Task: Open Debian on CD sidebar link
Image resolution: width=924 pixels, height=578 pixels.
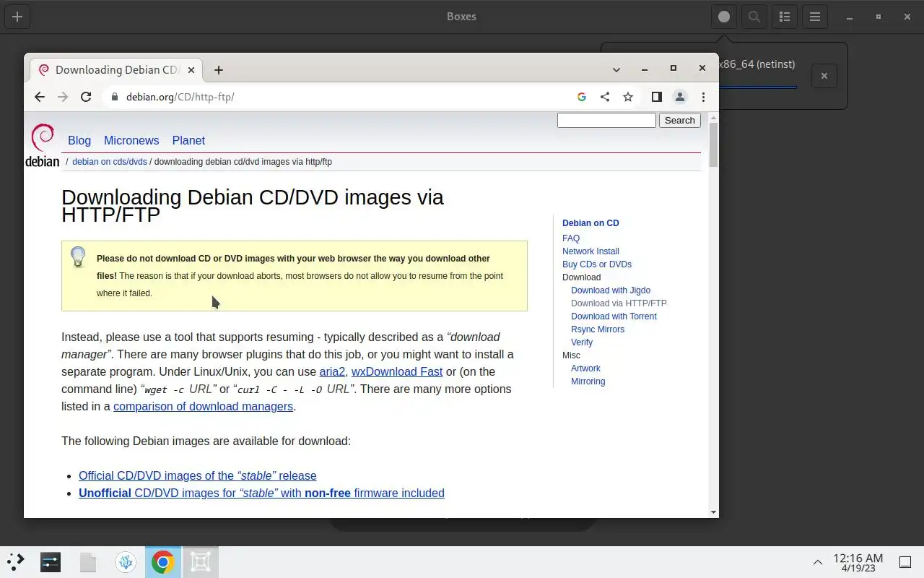Action: tap(590, 223)
